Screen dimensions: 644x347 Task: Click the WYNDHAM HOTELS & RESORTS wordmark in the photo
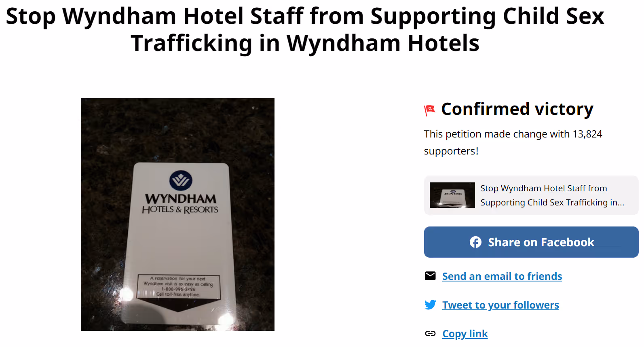[x=180, y=203]
